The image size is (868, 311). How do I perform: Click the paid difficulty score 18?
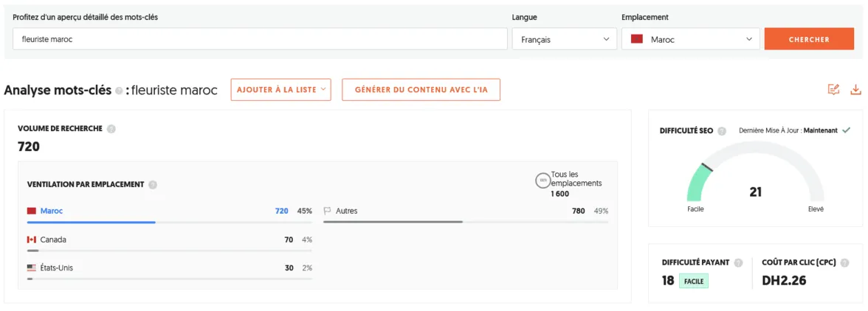click(x=668, y=281)
